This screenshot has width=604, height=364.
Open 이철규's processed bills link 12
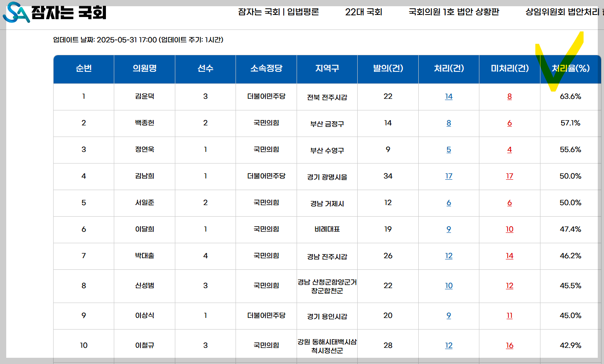[449, 345]
